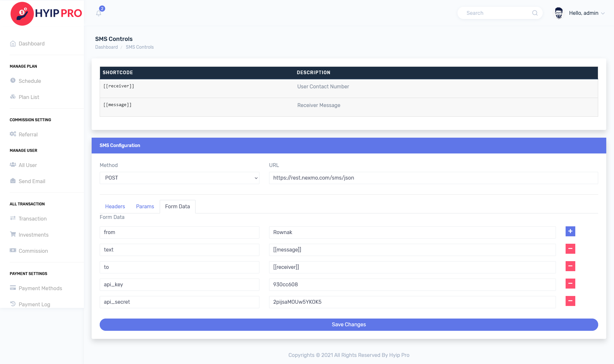The width and height of the screenshot is (614, 364).
Task: Switch to the Params tab
Action: point(145,206)
